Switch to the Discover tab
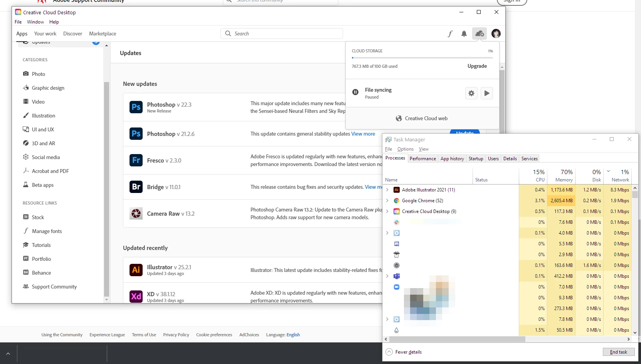Screen dimensions: 641x364 72,34
